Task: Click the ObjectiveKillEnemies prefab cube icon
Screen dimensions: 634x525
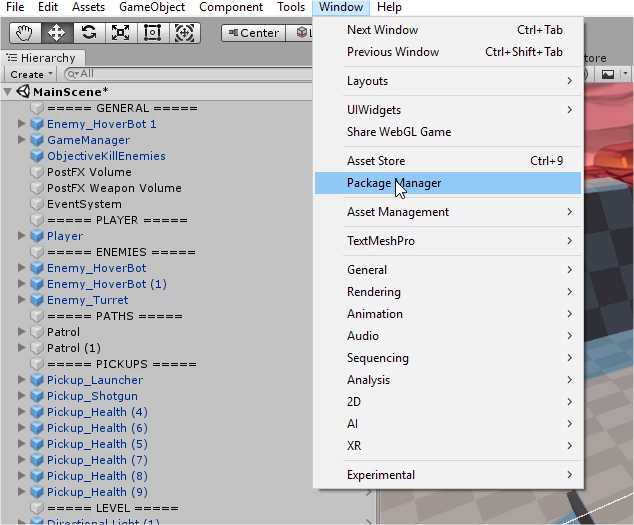Action: pos(37,156)
